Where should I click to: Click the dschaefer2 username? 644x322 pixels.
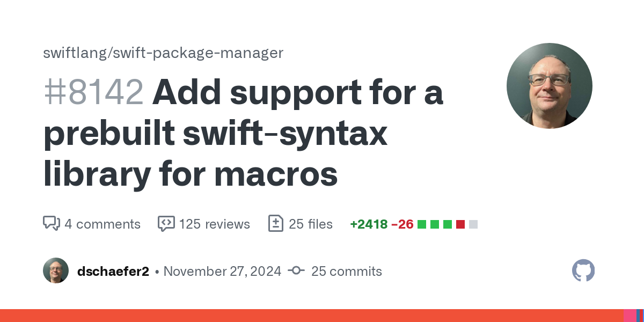click(113, 271)
